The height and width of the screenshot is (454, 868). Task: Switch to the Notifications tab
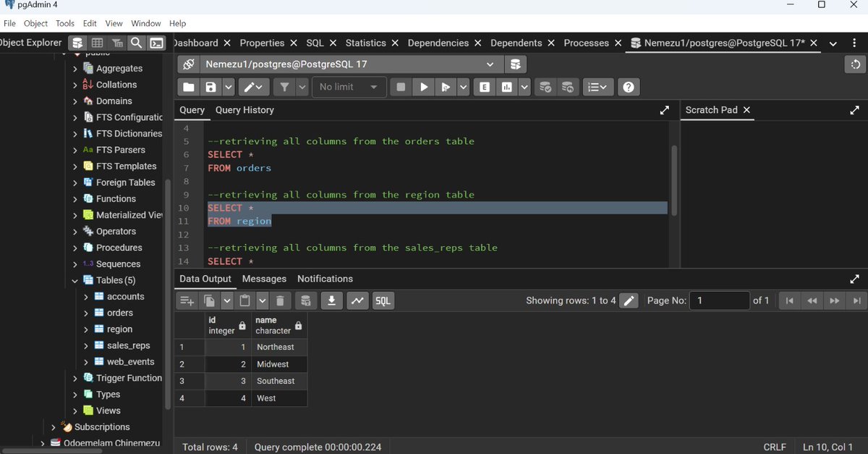[x=325, y=279]
